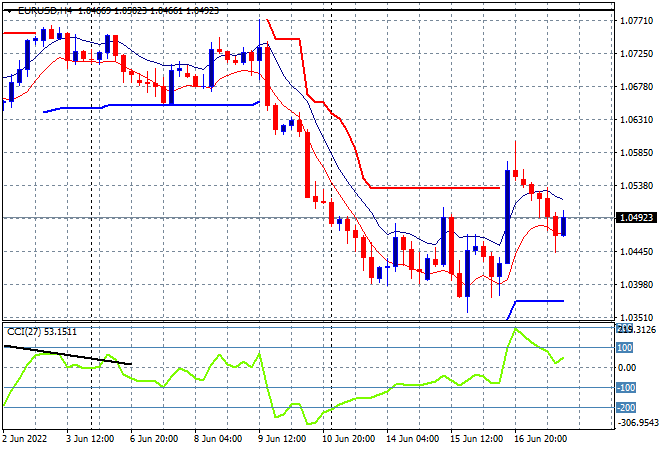The height and width of the screenshot is (450, 660).
Task: Click the 3 Jun 12:00 time label
Action: [90, 439]
